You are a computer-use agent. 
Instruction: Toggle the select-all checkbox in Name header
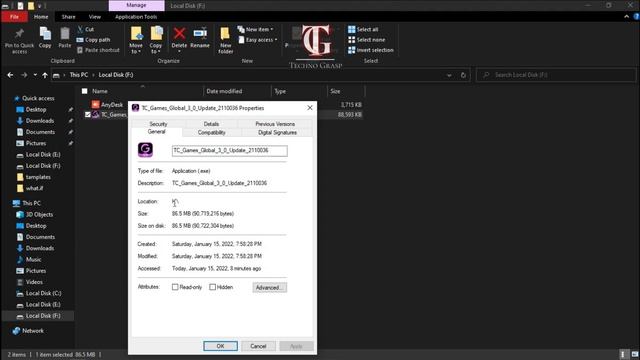[x=84, y=91]
